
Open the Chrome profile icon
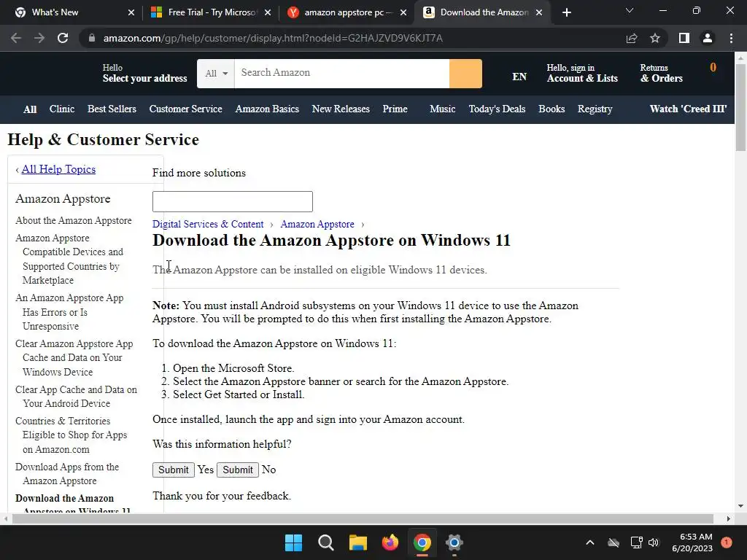click(x=708, y=38)
